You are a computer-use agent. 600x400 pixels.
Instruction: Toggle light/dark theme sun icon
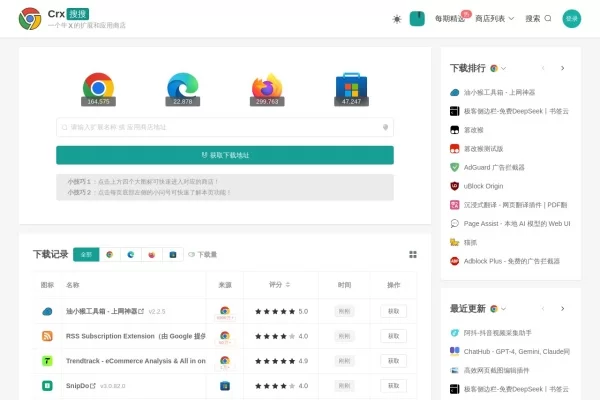(397, 19)
